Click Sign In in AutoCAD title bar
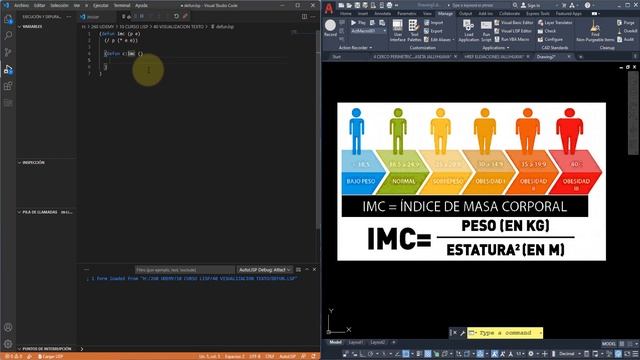 click(x=530, y=5)
